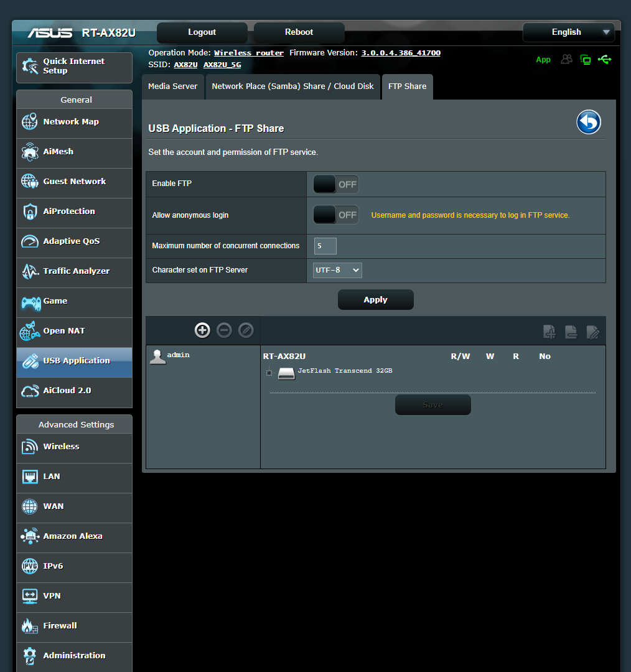Image resolution: width=631 pixels, height=672 pixels.
Task: Open firmware version 3.0.0.4.386_41700 link
Action: [x=401, y=53]
